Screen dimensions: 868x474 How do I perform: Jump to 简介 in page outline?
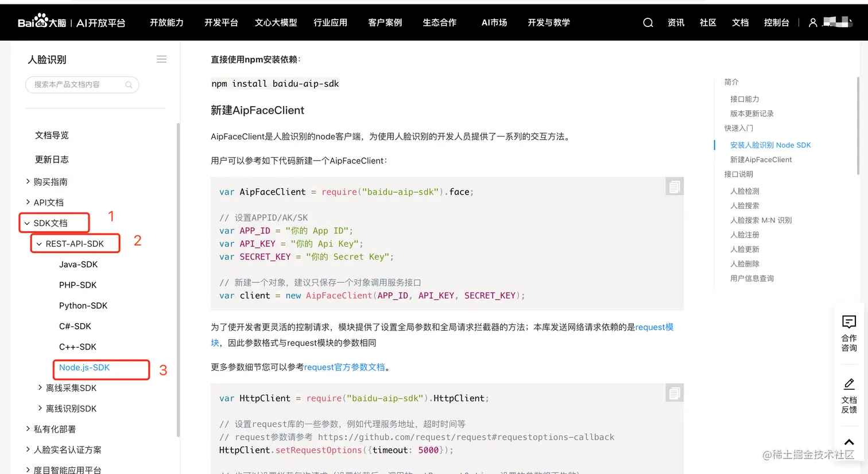731,82
